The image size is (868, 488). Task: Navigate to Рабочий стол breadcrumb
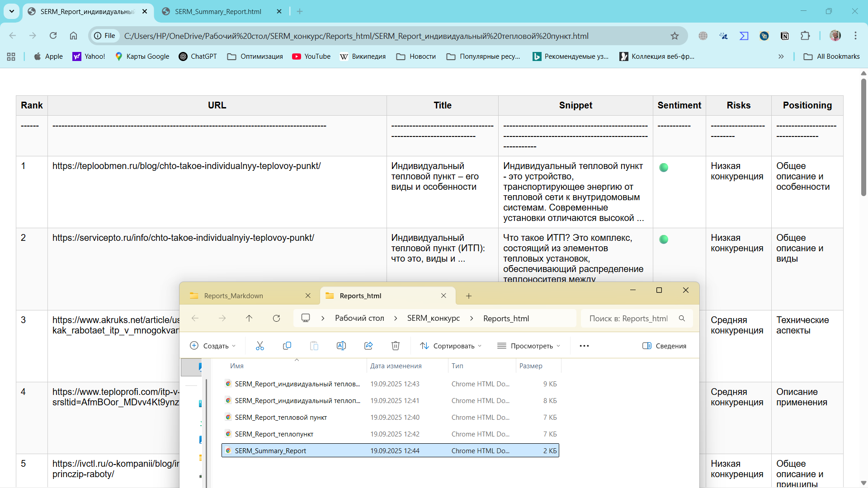click(359, 319)
